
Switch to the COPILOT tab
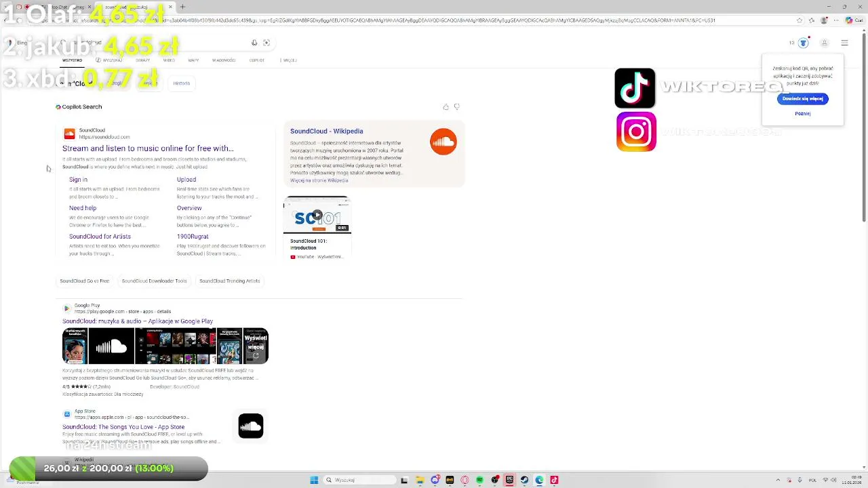256,60
